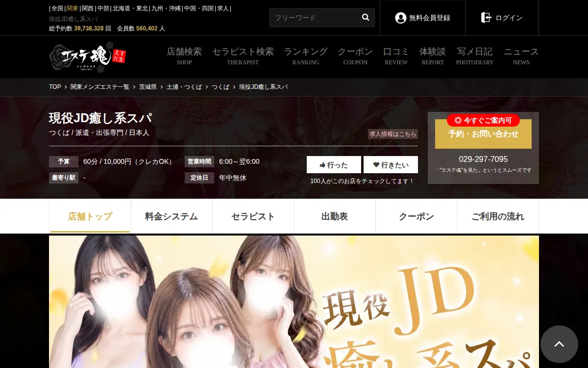Click 予約・お問い合わせ button
Image resolution: width=588 pixels, height=368 pixels.
click(x=483, y=134)
